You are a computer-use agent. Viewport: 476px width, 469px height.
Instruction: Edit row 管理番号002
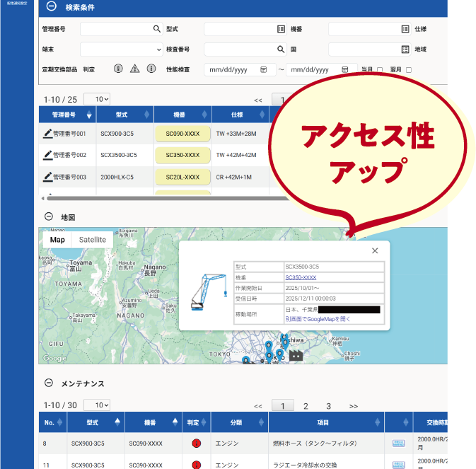coord(47,155)
